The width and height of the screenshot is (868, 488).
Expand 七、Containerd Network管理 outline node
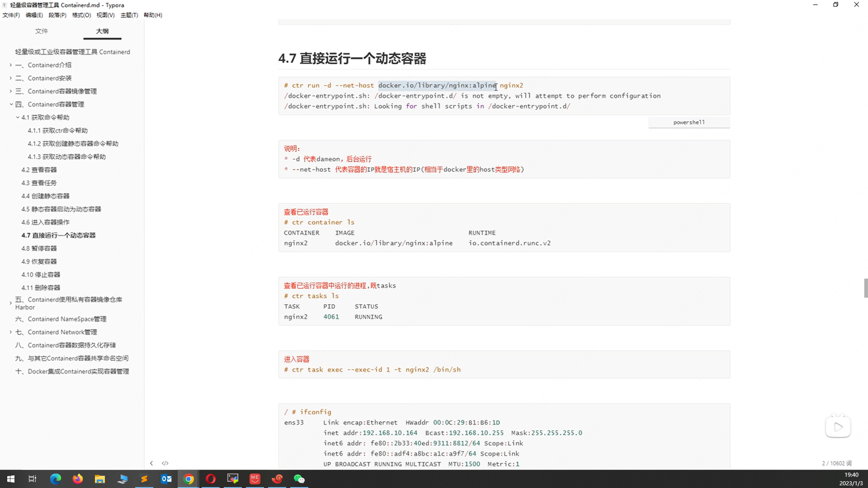click(x=11, y=332)
